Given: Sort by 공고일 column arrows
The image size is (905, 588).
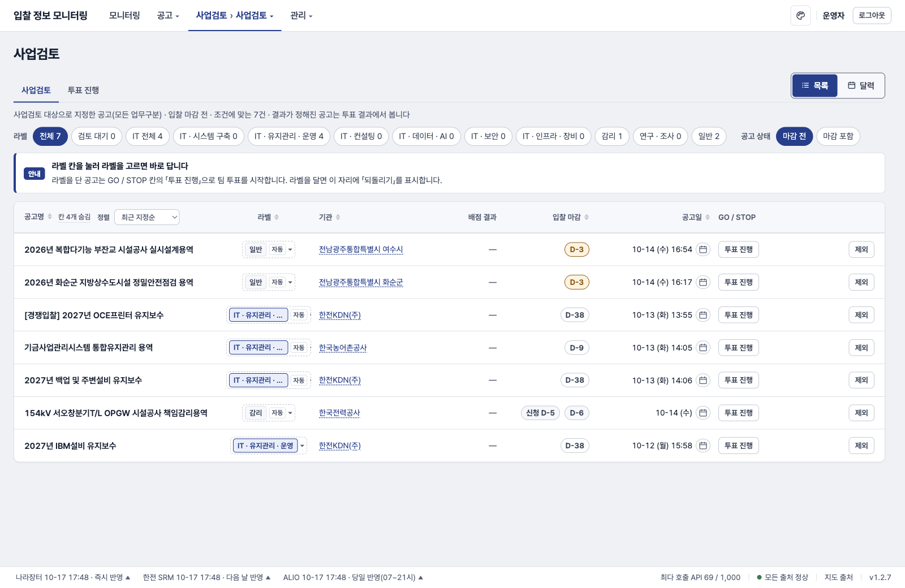Looking at the screenshot, I should (708, 217).
